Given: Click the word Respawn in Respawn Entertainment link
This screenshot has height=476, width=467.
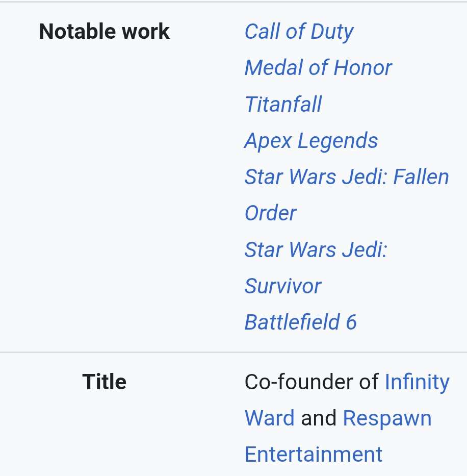Looking at the screenshot, I should click(387, 418).
